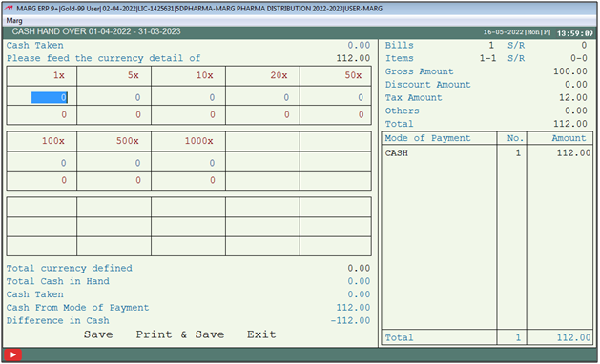Click the Save button
This screenshot has width=600, height=364.
point(98,334)
